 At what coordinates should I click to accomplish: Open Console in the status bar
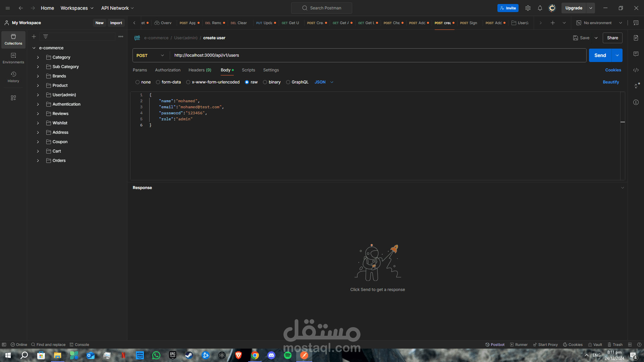[x=79, y=345]
